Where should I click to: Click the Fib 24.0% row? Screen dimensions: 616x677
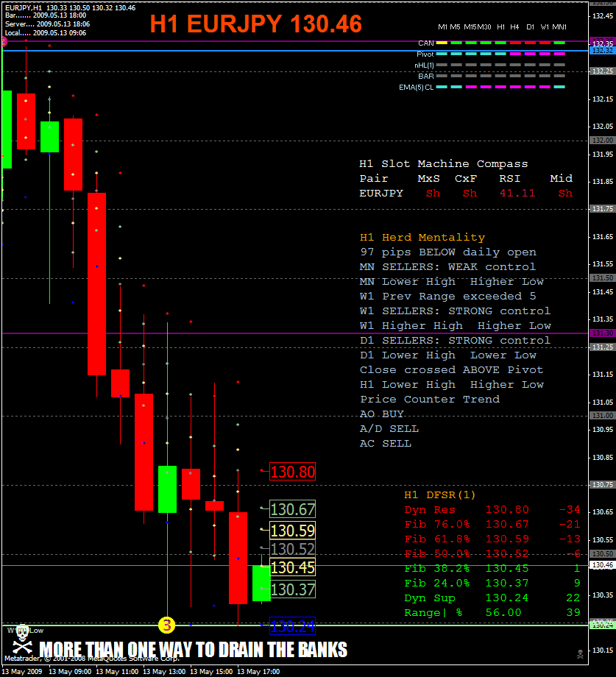click(x=492, y=583)
